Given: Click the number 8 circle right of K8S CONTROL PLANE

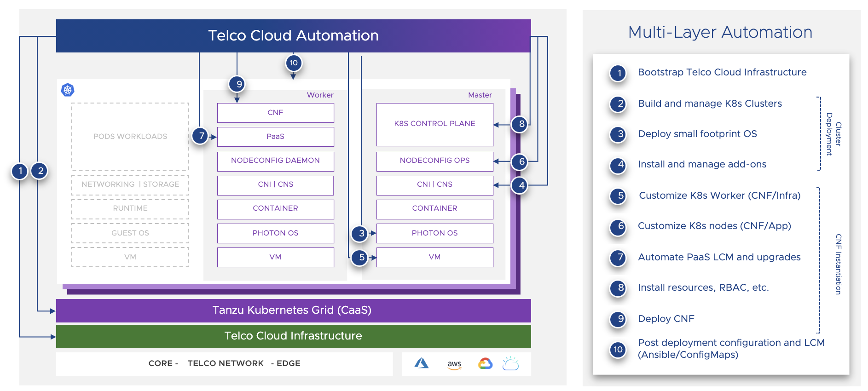Looking at the screenshot, I should point(521,124).
